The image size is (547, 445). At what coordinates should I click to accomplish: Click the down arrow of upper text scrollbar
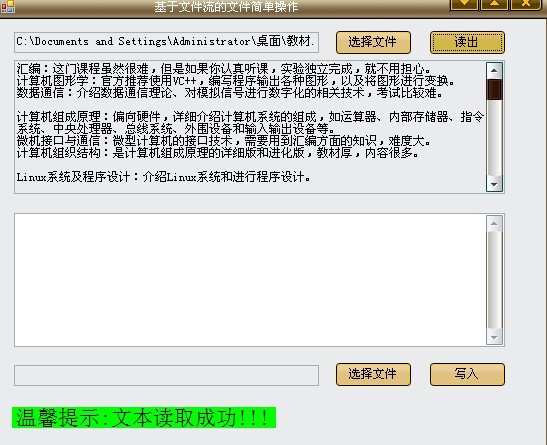tap(494, 184)
